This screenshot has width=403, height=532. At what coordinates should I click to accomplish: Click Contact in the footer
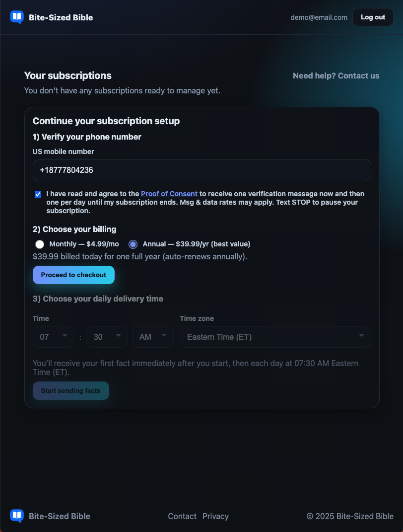point(182,516)
